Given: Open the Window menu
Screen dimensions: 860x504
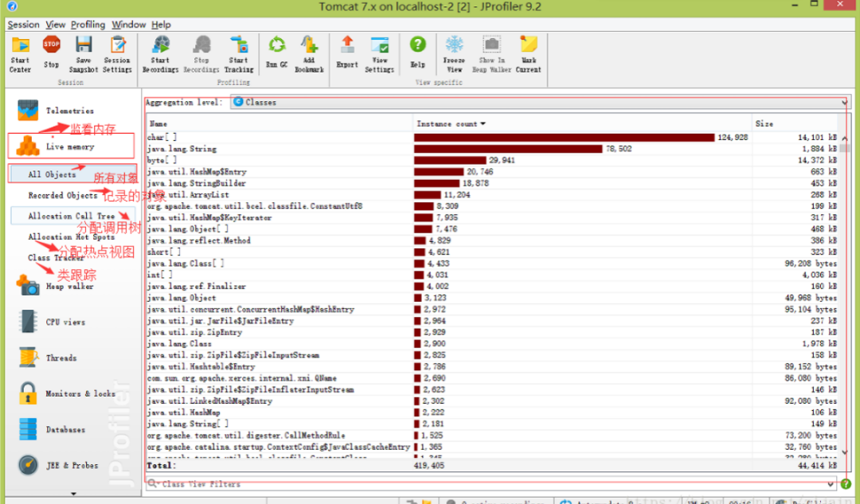Looking at the screenshot, I should [128, 25].
